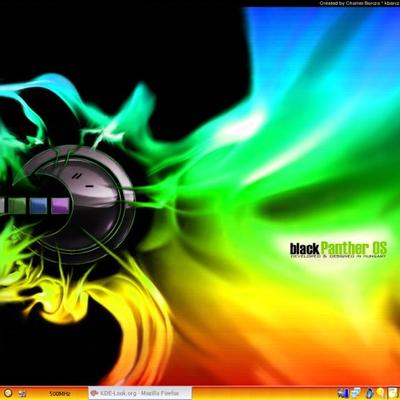400x400 pixels.
Task: Click the dark blue tray icon left of the light-blue monitors icon
Action: 342,393
